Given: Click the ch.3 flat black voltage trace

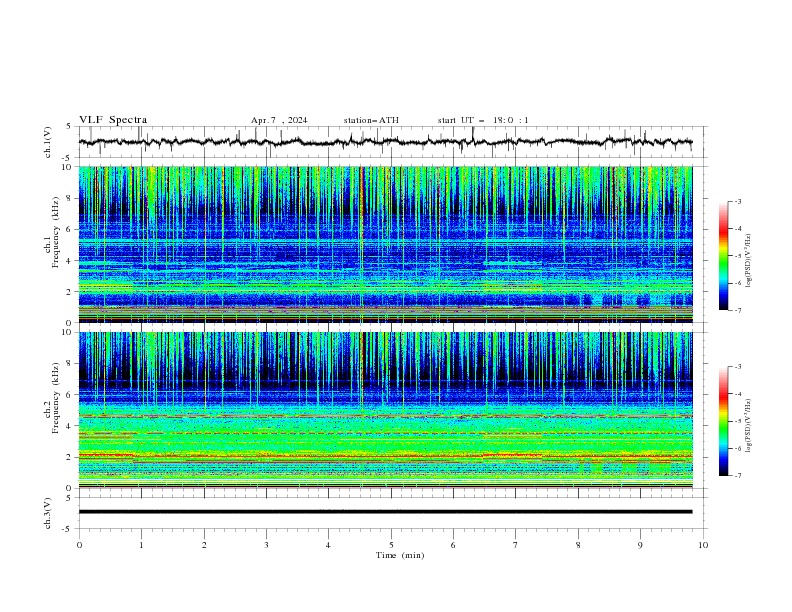Looking at the screenshot, I should (385, 512).
